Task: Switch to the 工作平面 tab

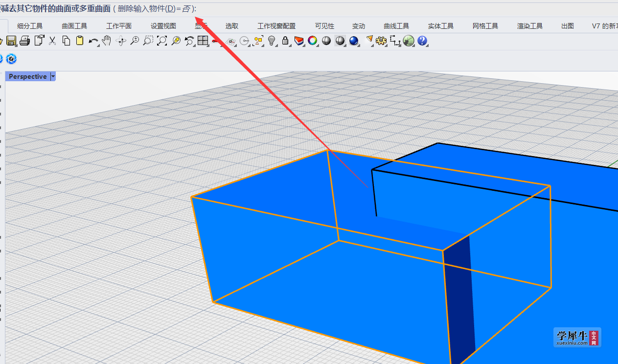Action: pyautogui.click(x=119, y=26)
